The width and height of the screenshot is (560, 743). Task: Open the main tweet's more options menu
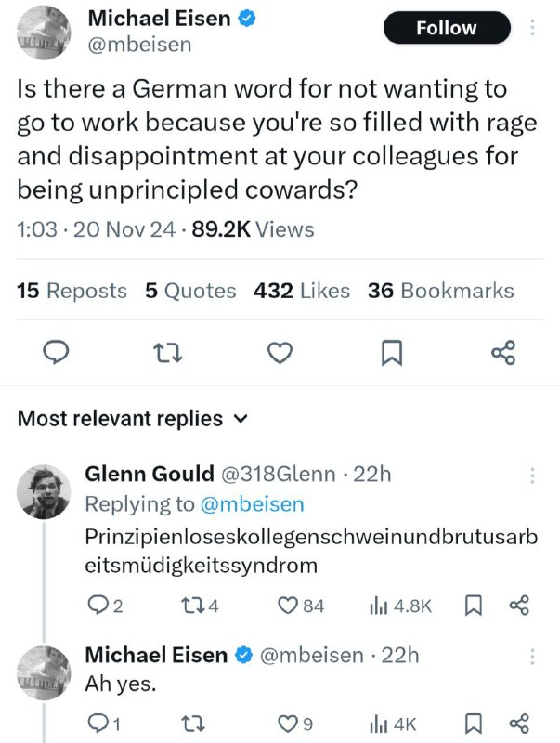532,28
